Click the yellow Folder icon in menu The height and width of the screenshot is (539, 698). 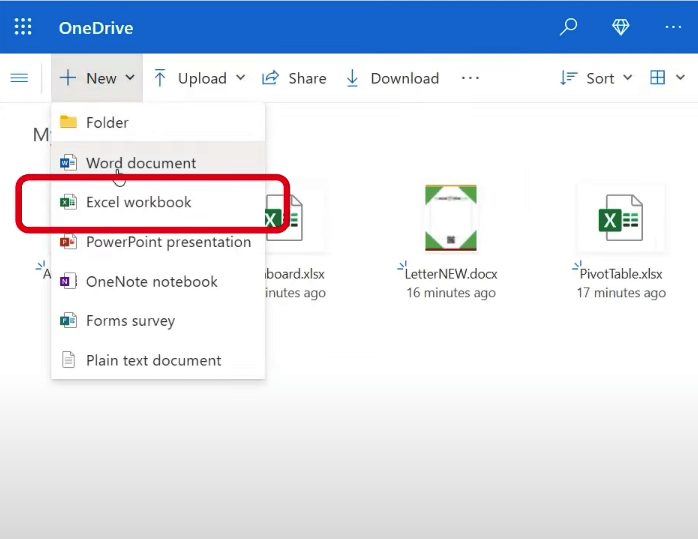pos(69,121)
